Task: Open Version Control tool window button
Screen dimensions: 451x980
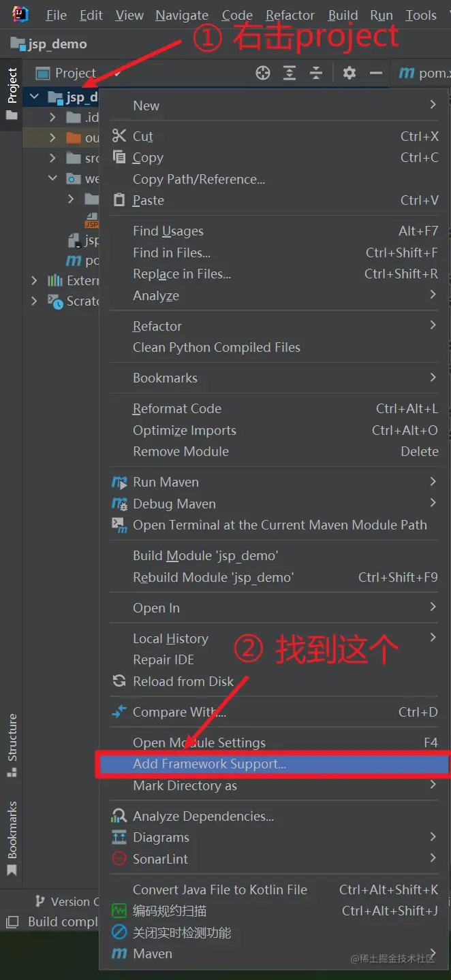Action: pos(66,901)
